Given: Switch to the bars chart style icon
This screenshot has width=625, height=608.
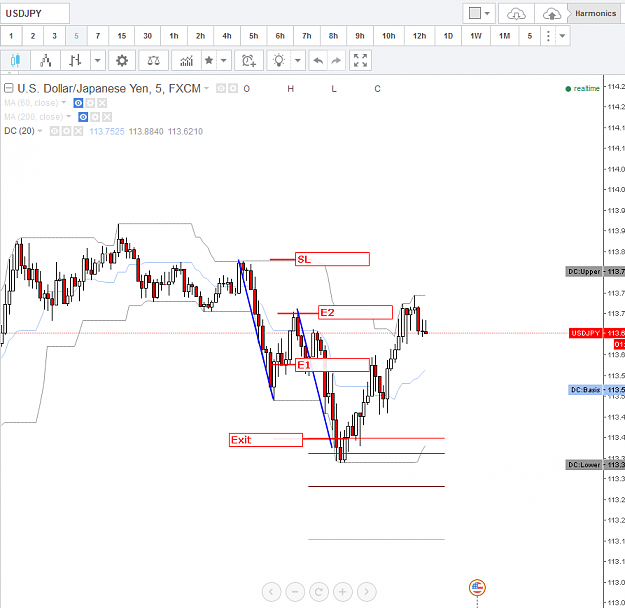Looking at the screenshot, I should tap(75, 61).
